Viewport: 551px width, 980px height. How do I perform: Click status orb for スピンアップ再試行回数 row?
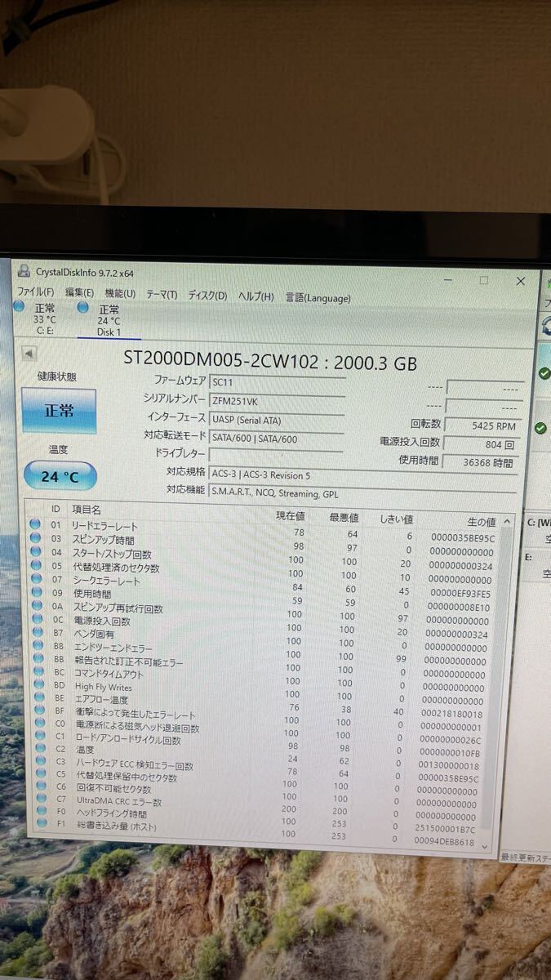tap(35, 605)
